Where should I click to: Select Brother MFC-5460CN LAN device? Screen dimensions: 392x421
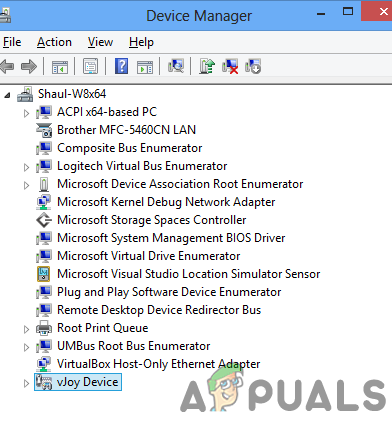pyautogui.click(x=126, y=130)
